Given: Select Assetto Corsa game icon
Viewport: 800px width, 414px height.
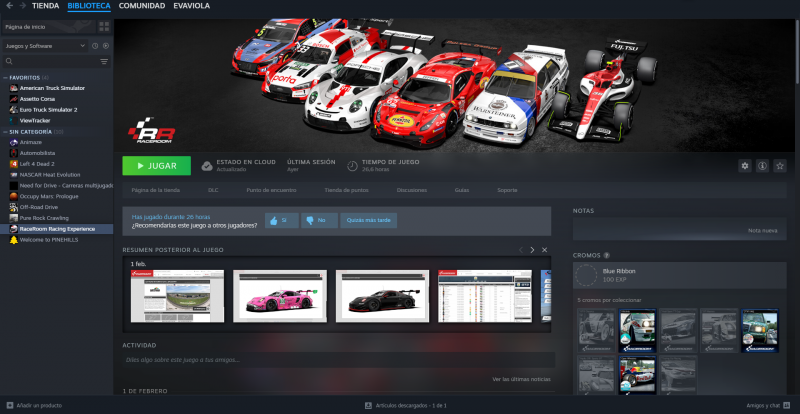Looking at the screenshot, I should pos(14,99).
